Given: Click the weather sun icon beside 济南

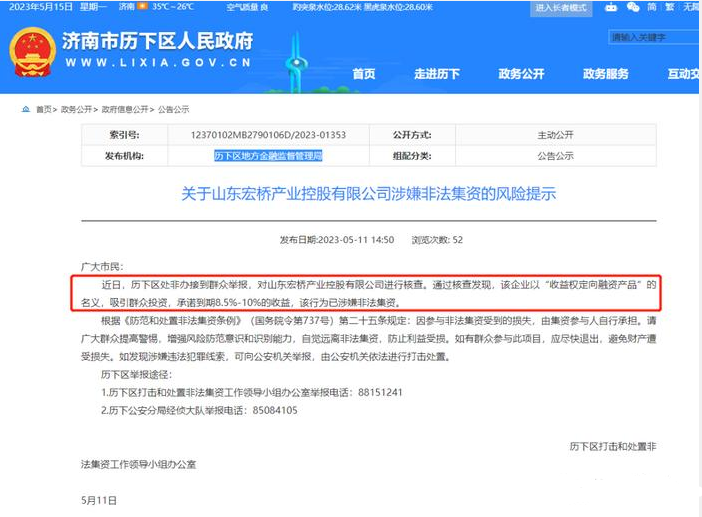Looking at the screenshot, I should tap(142, 7).
